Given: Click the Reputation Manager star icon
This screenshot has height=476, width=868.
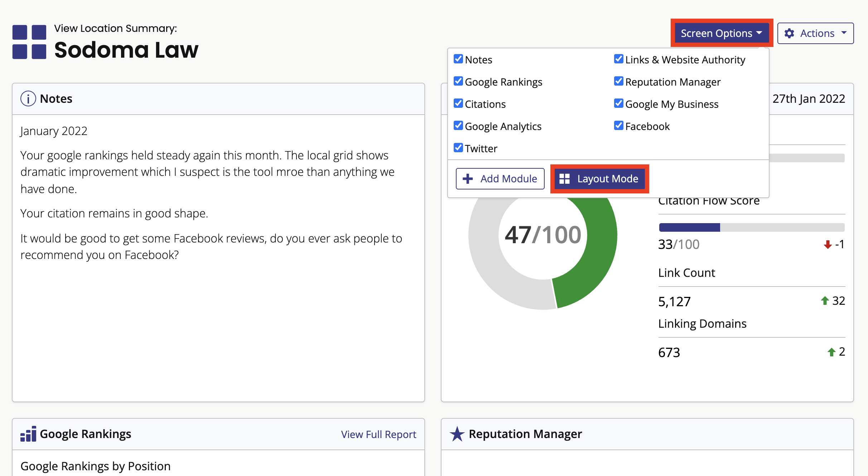Looking at the screenshot, I should 457,434.
